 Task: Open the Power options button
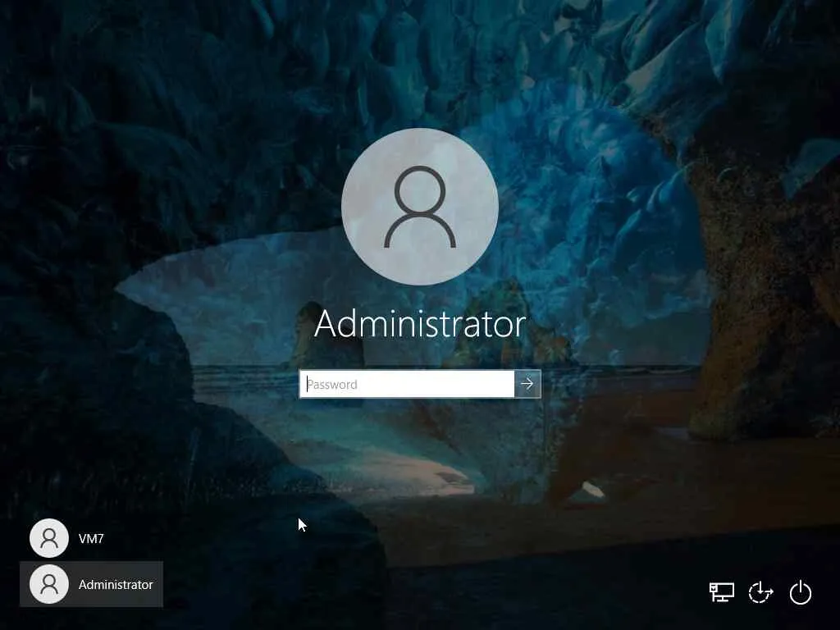tap(801, 592)
